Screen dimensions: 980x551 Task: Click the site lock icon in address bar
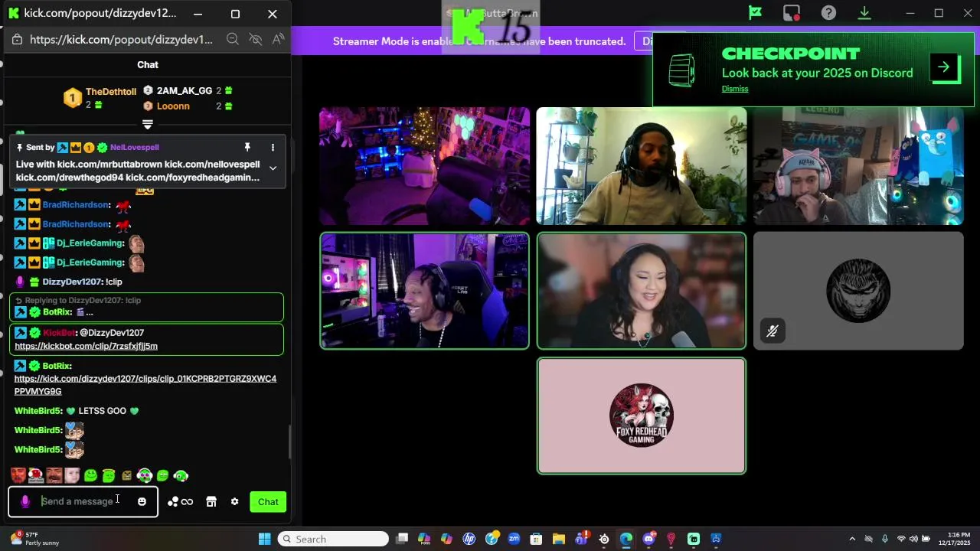click(18, 40)
